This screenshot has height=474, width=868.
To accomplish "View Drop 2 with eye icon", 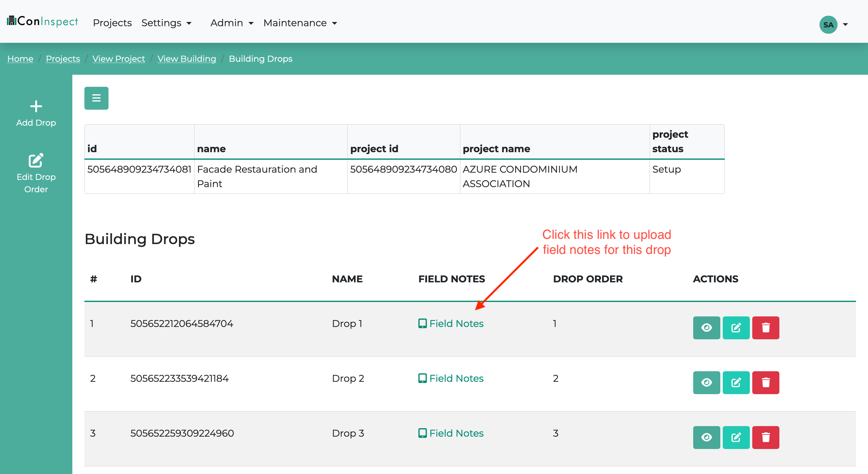I will click(706, 382).
